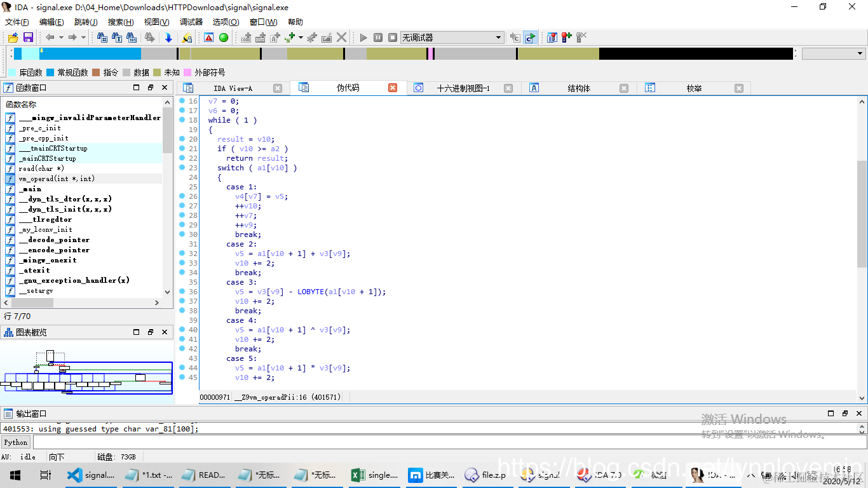The height and width of the screenshot is (488, 868).
Task: Close the 伪代码 tab
Action: [393, 88]
